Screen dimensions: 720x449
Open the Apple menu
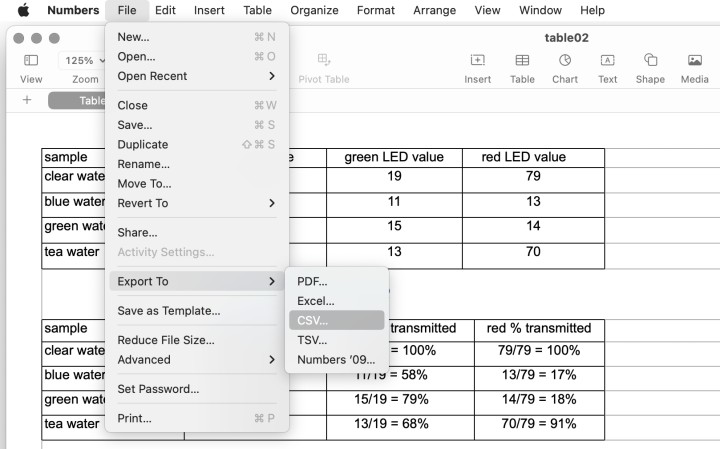click(x=24, y=10)
